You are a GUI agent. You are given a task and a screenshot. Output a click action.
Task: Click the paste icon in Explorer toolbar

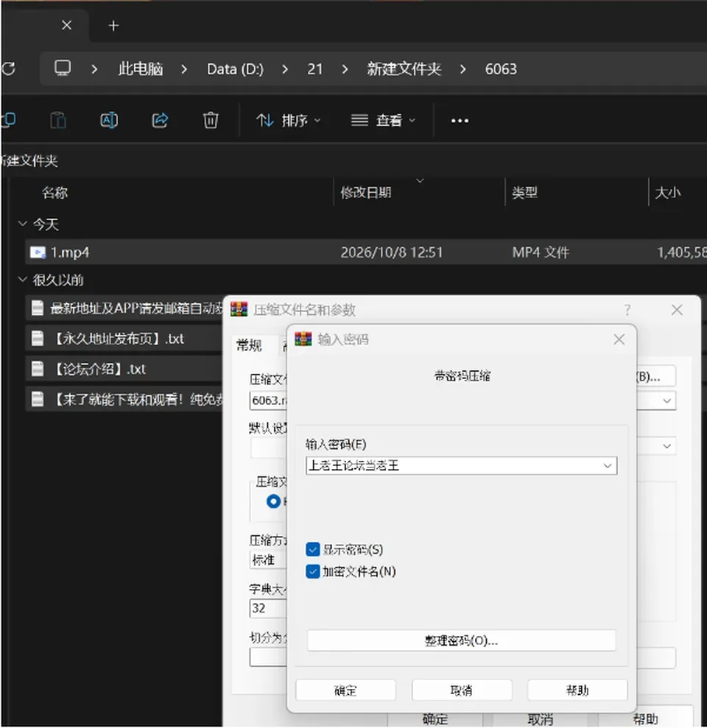[x=58, y=120]
